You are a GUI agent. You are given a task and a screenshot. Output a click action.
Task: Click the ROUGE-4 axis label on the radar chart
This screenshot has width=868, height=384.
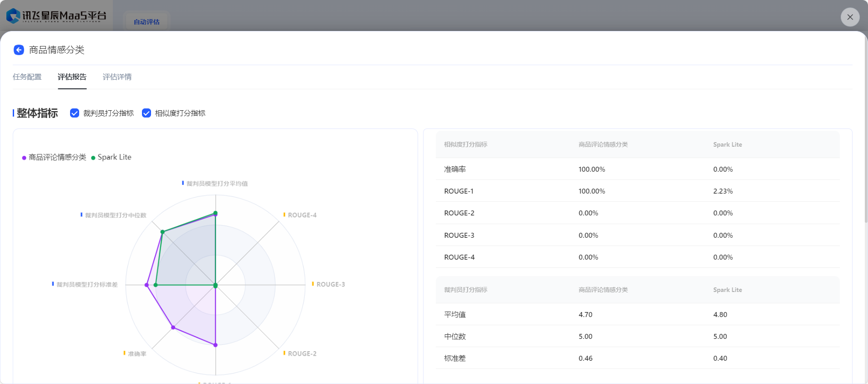coord(302,215)
